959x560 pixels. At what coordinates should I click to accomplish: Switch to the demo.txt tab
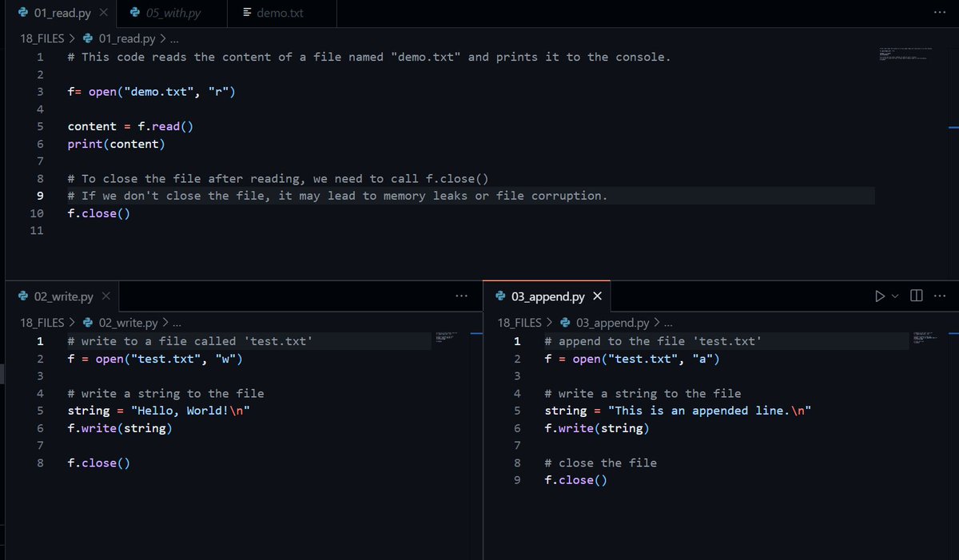point(280,13)
